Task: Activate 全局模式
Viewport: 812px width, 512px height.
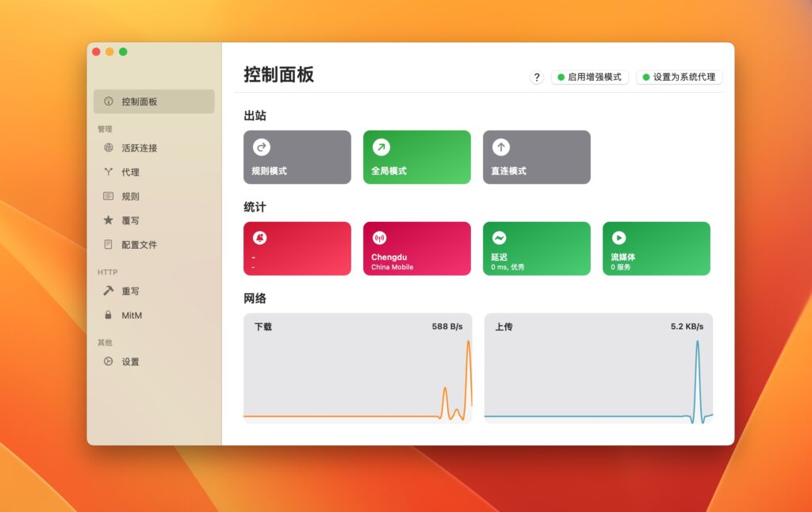Action: 416,157
